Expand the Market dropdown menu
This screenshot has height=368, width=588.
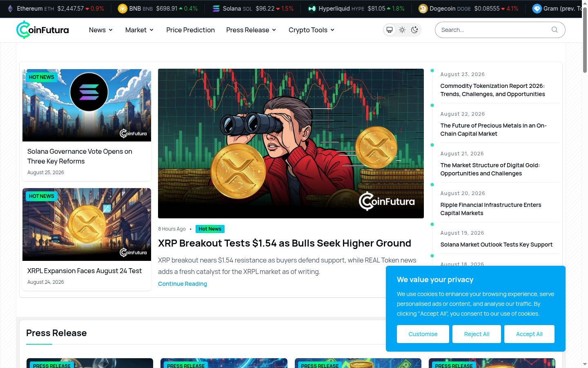tap(140, 30)
